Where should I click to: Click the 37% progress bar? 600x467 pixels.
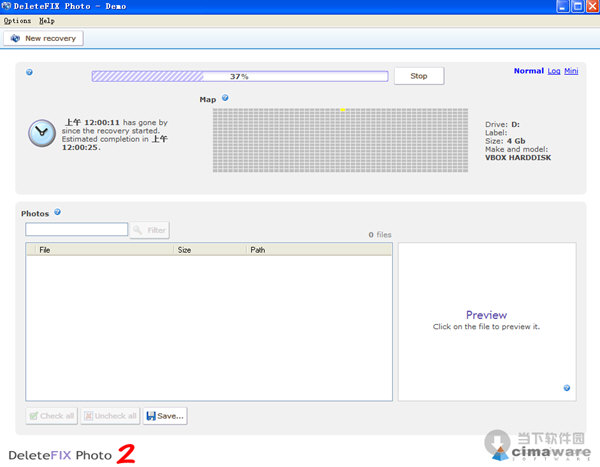pyautogui.click(x=240, y=76)
